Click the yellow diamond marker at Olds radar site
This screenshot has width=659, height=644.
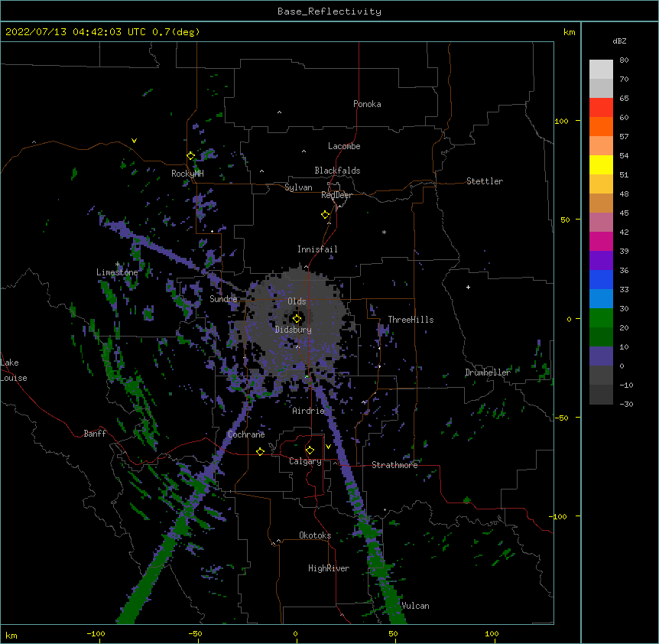click(x=297, y=319)
